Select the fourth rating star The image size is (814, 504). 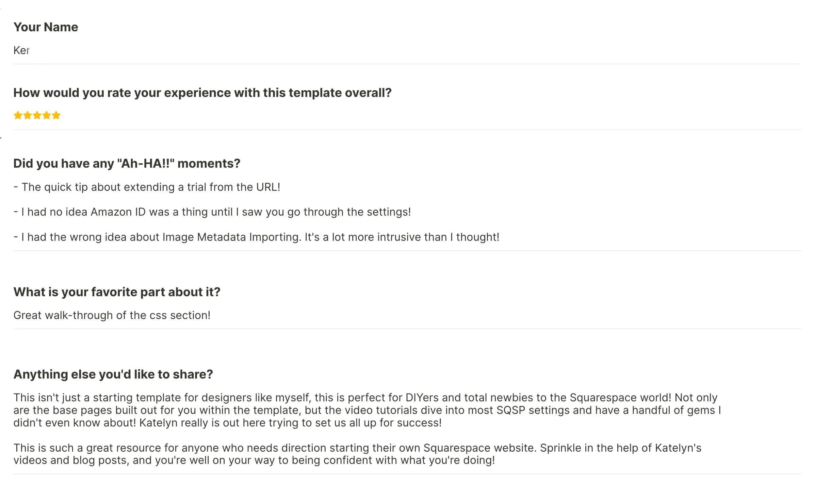pyautogui.click(x=47, y=116)
